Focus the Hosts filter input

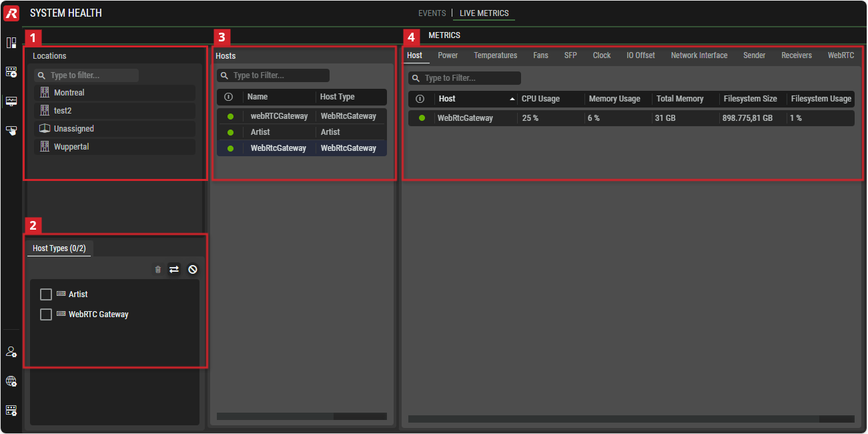(273, 75)
